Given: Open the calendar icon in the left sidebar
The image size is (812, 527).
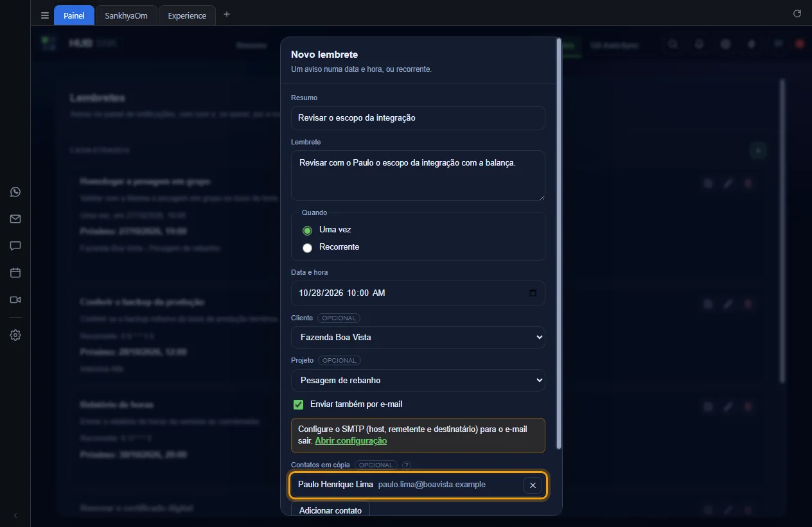Looking at the screenshot, I should click(x=15, y=273).
